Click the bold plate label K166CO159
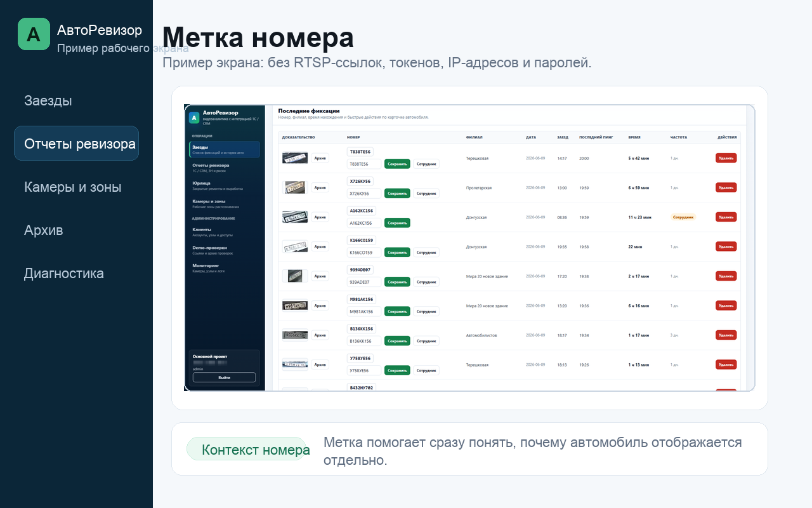The width and height of the screenshot is (812, 508). click(x=362, y=240)
